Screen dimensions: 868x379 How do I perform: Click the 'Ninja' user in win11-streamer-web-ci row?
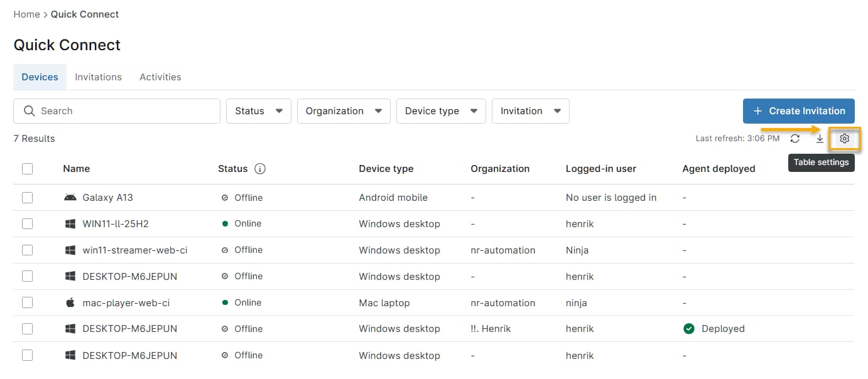click(577, 250)
